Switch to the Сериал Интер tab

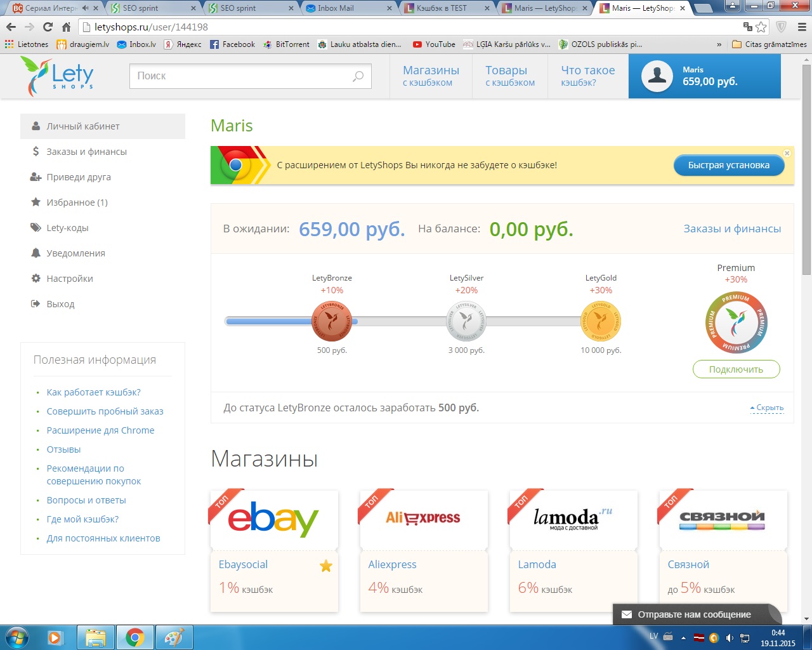pyautogui.click(x=55, y=8)
